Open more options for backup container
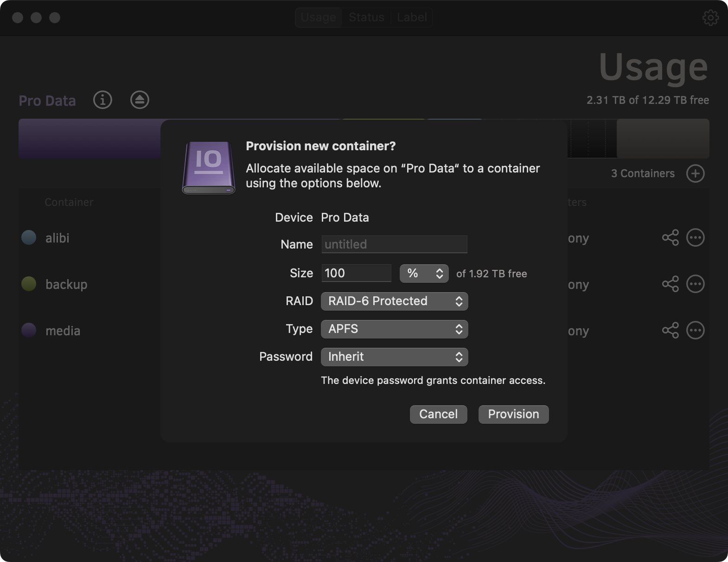 click(x=695, y=284)
